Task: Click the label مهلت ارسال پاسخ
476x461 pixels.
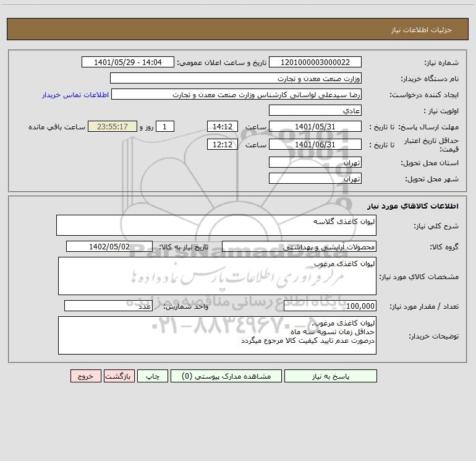Action: (x=428, y=127)
